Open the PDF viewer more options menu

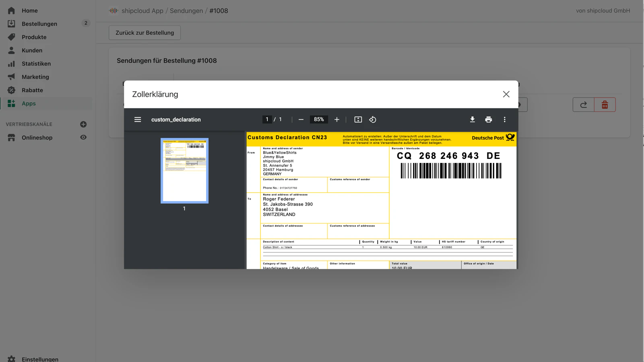(x=504, y=119)
